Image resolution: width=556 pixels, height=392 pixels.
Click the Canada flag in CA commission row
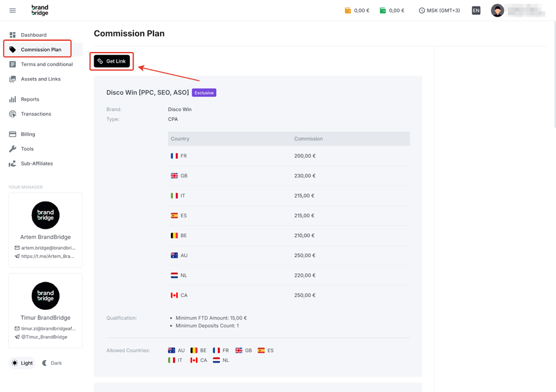pos(174,295)
